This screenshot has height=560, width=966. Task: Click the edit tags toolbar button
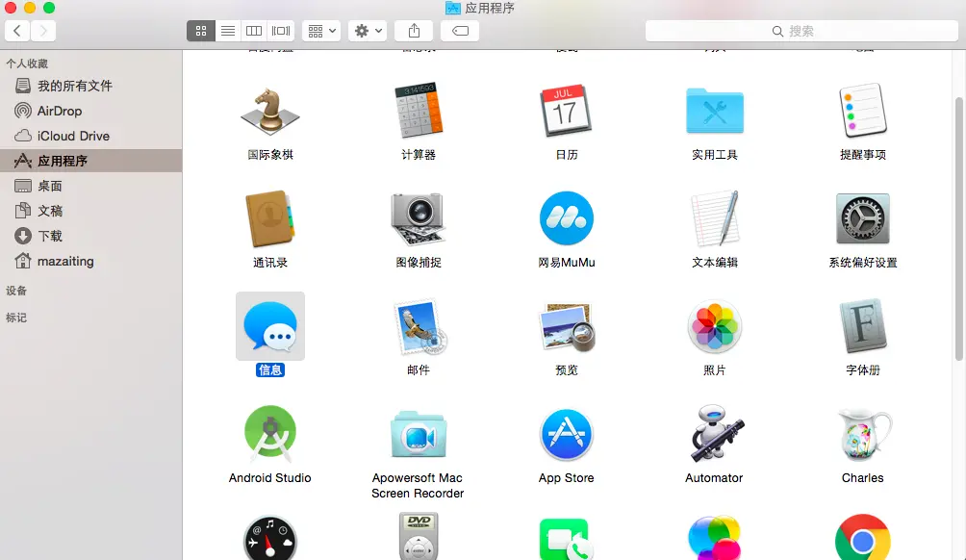pos(460,31)
